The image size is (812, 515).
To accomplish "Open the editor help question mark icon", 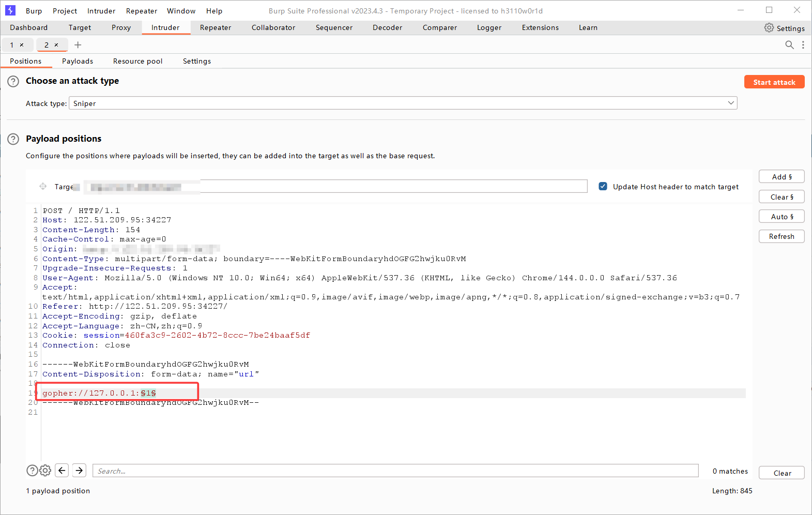I will pyautogui.click(x=32, y=471).
